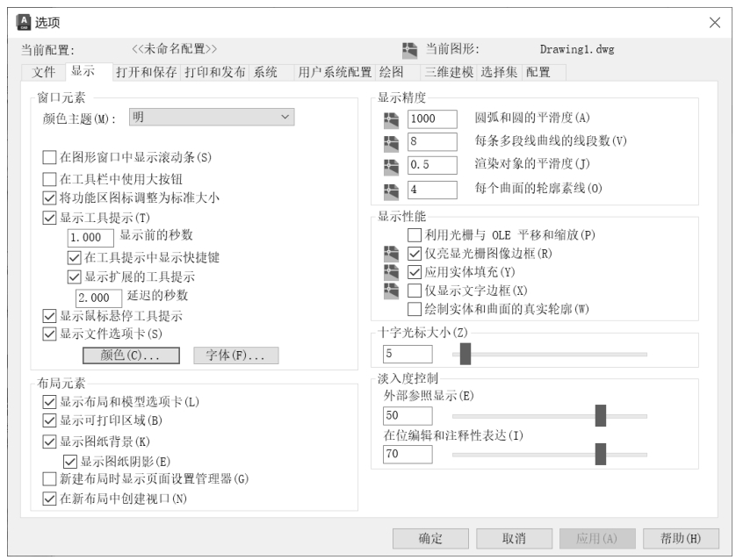
Task: Confirm with the 确定 button
Action: click(x=431, y=538)
